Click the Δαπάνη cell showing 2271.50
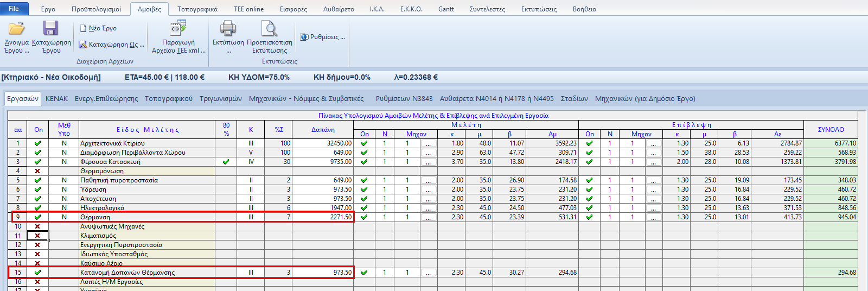This screenshot has width=868, height=291. coord(323,217)
